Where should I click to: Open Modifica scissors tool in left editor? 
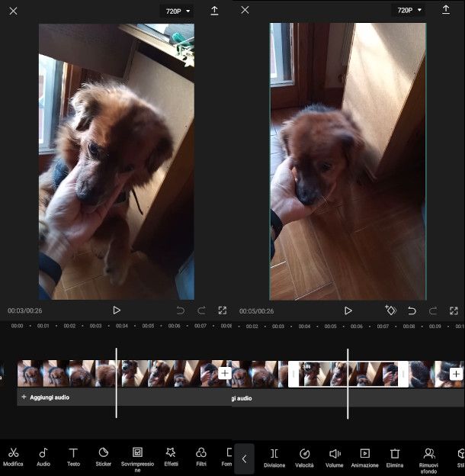[x=13, y=457]
